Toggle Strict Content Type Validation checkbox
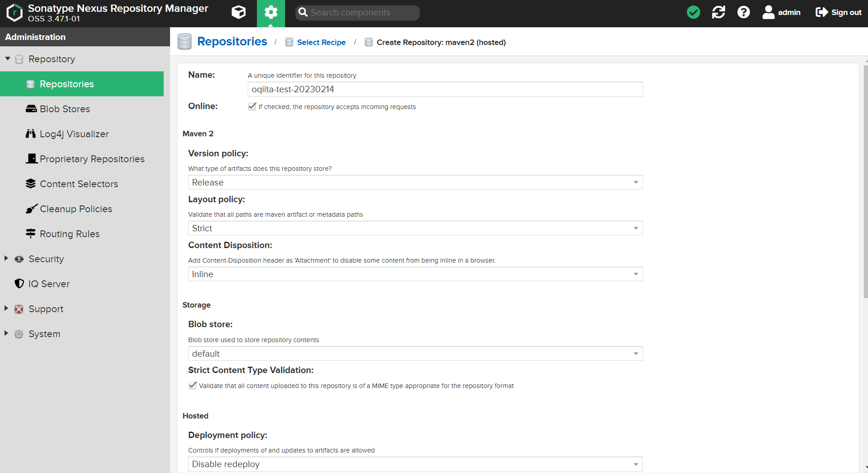The width and height of the screenshot is (868, 473). [193, 385]
